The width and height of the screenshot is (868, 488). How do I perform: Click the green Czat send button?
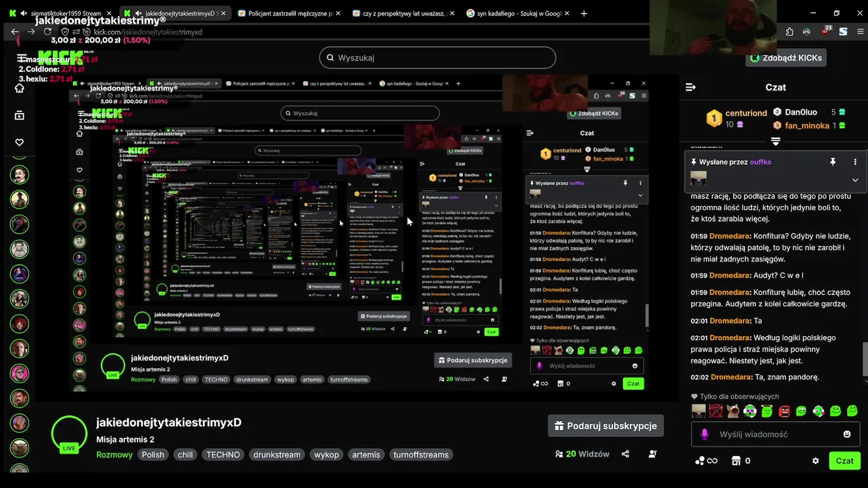pos(844,461)
